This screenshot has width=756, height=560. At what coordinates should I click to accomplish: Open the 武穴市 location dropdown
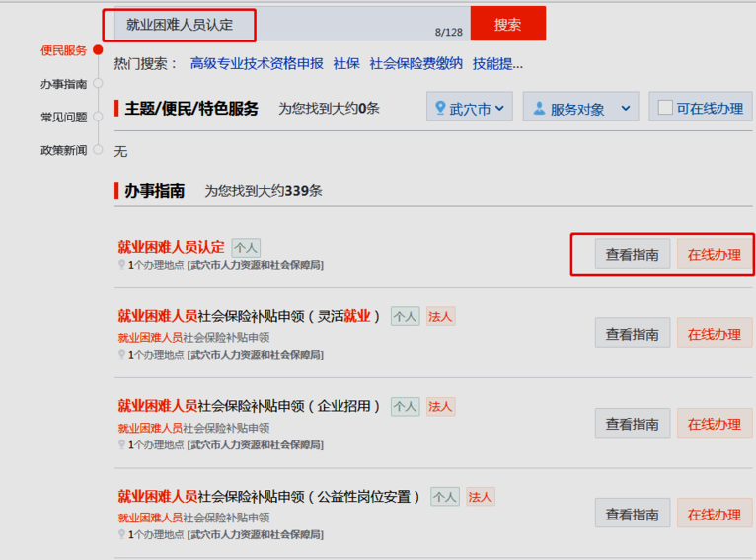470,107
